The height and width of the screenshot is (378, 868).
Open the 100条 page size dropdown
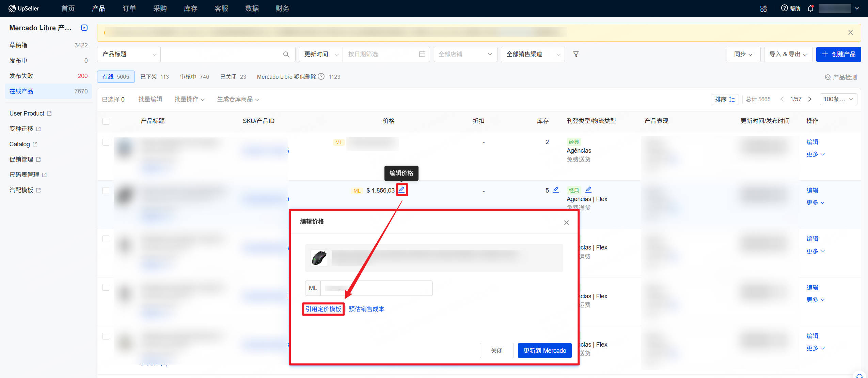(838, 99)
